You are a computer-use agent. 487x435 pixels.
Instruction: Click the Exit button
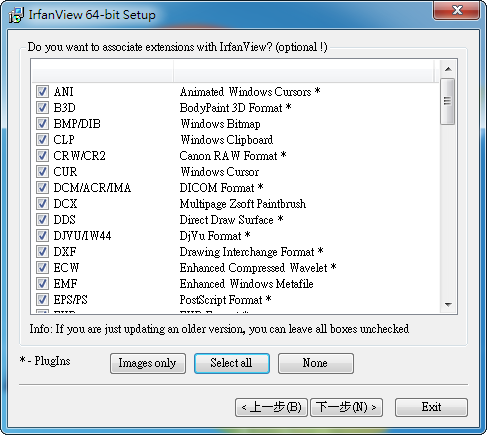(x=431, y=407)
